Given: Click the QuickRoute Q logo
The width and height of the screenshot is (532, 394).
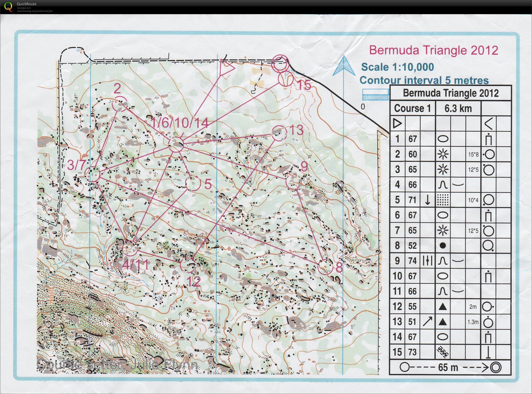Looking at the screenshot, I should tap(9, 6).
